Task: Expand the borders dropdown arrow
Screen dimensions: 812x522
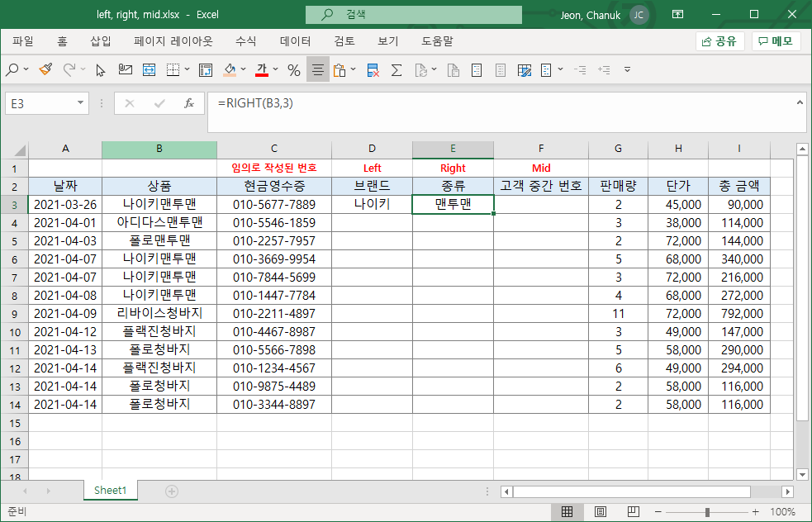Action: [187, 69]
